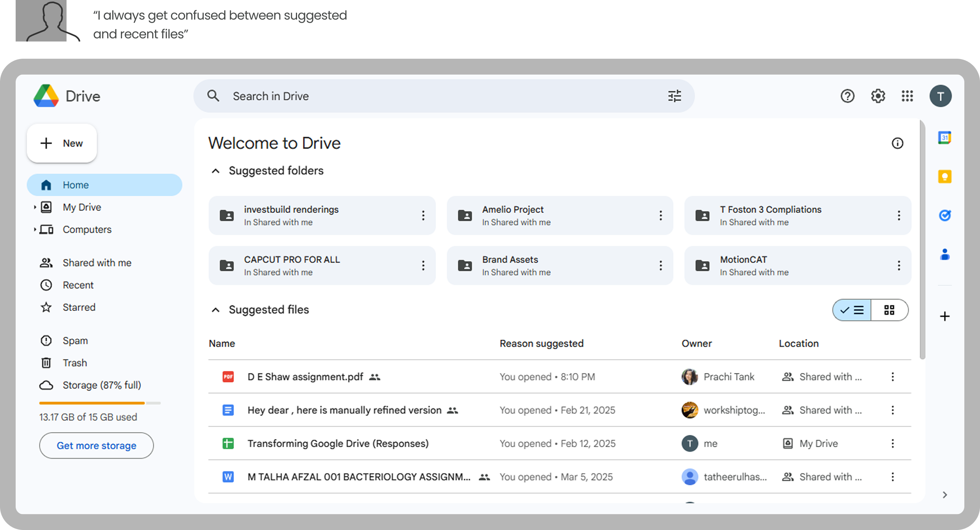Open M TALHA AFZAL 001 BACTERIOLOGY document
Image resolution: width=980 pixels, height=530 pixels.
(x=359, y=477)
